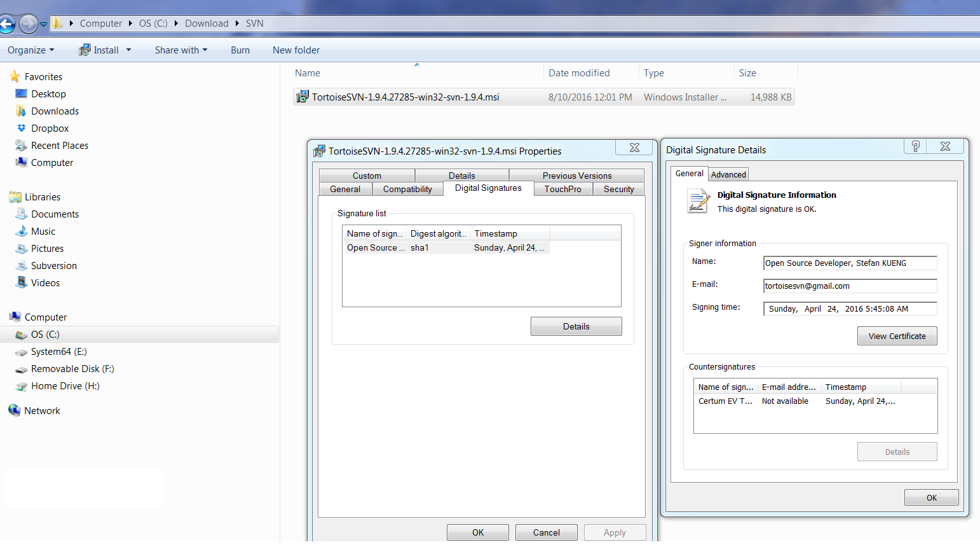Click the View Certificate button
This screenshot has height=554, width=980.
(897, 336)
